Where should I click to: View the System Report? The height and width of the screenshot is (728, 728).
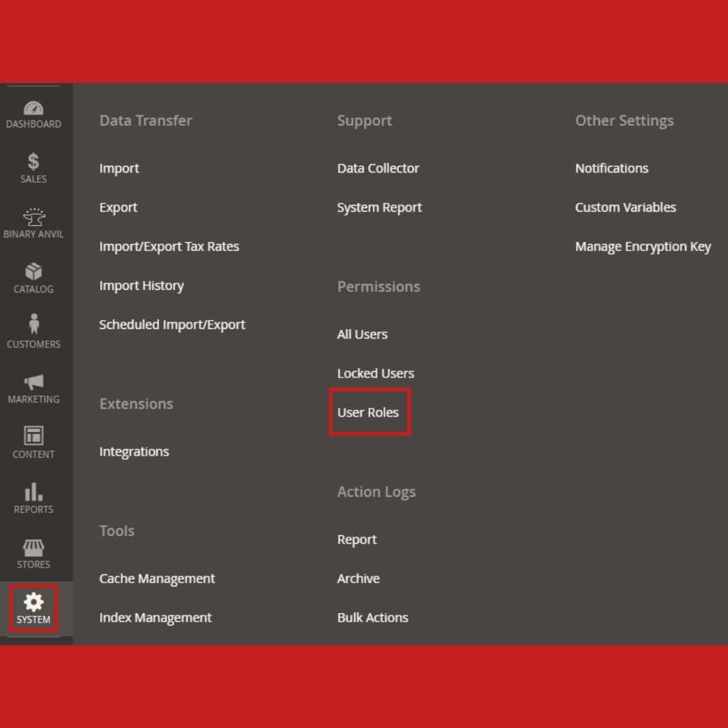380,207
